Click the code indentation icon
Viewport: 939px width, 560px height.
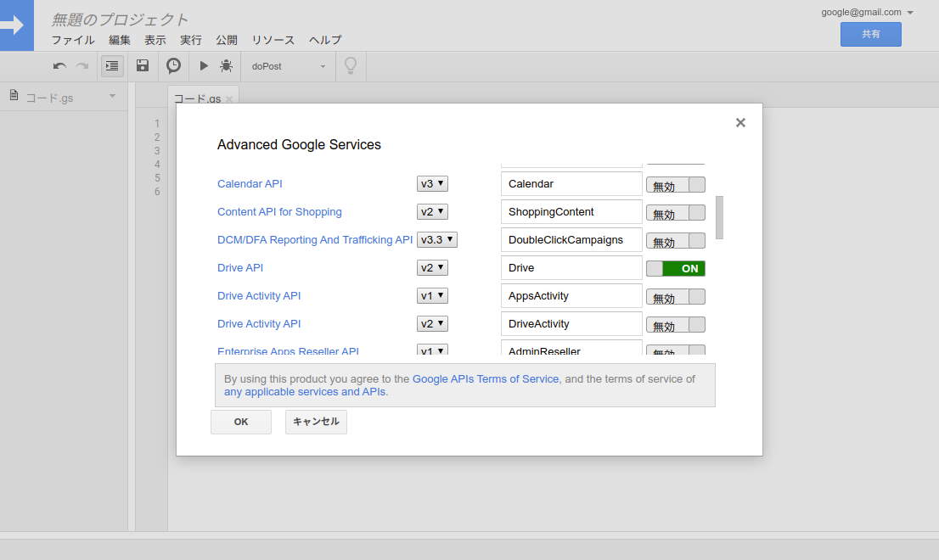111,65
